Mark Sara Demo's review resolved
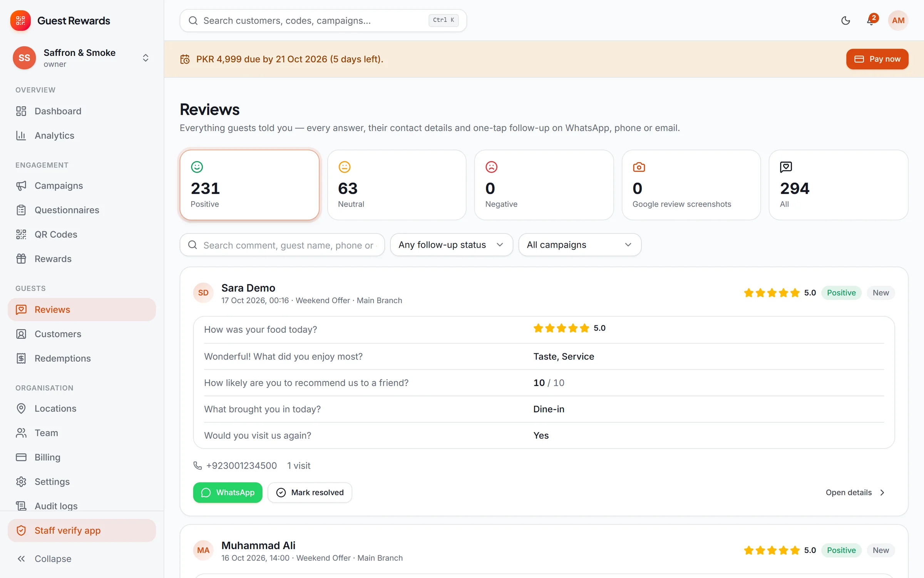 point(310,492)
